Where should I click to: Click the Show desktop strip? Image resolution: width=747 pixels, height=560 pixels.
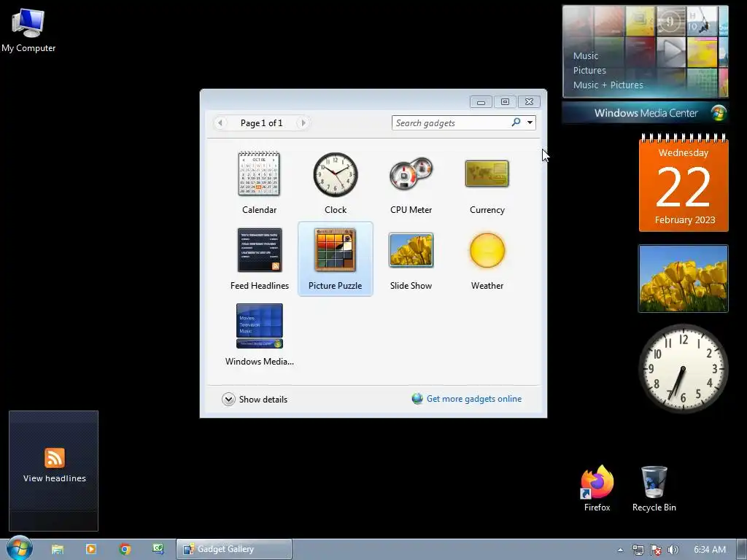(742, 550)
